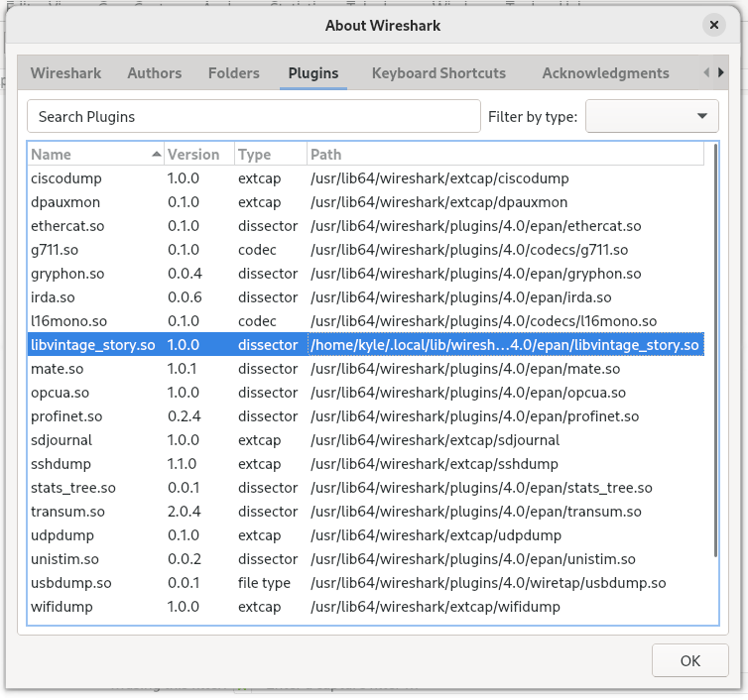Select the wifidump plugin row
Image resolution: width=748 pixels, height=700 pixels.
click(x=366, y=607)
